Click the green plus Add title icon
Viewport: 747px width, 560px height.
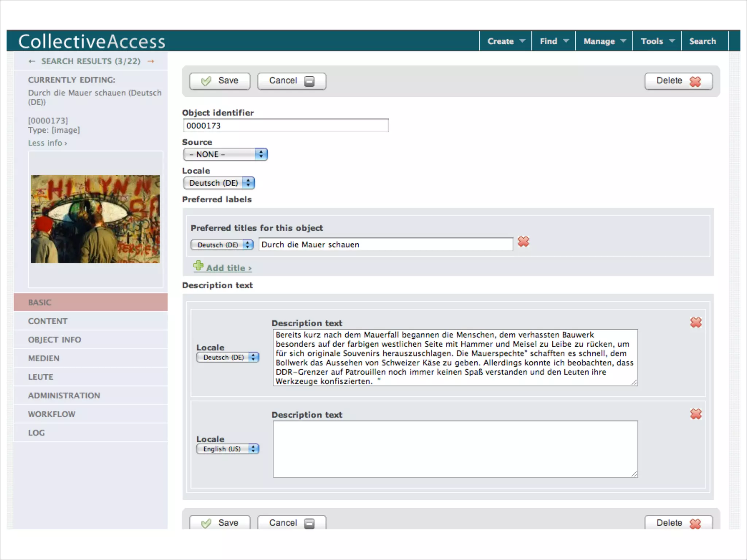pos(198,266)
